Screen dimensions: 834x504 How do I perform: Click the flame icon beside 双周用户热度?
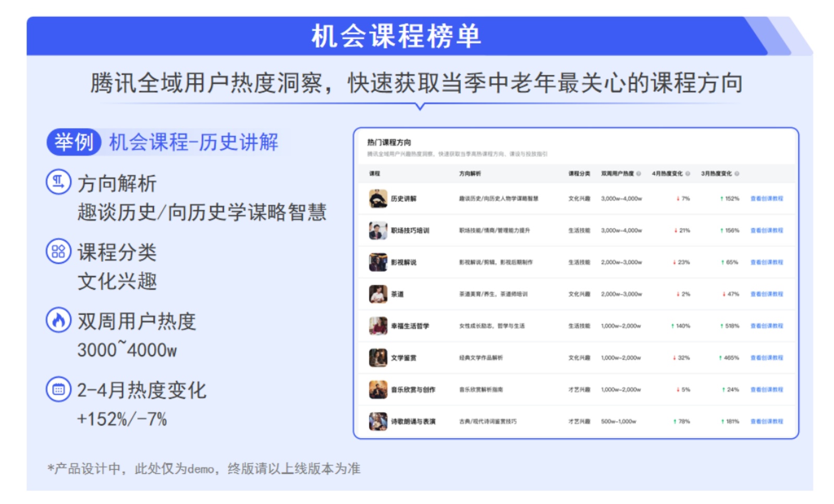click(x=58, y=320)
